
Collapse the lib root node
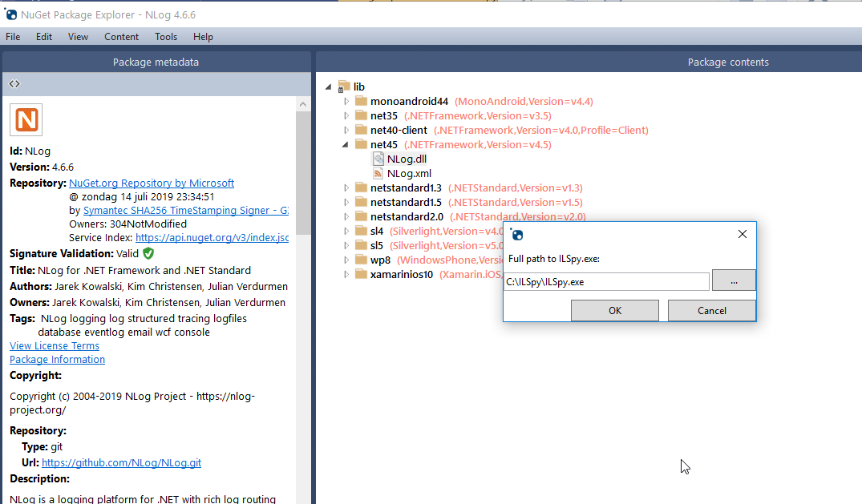[x=328, y=87]
